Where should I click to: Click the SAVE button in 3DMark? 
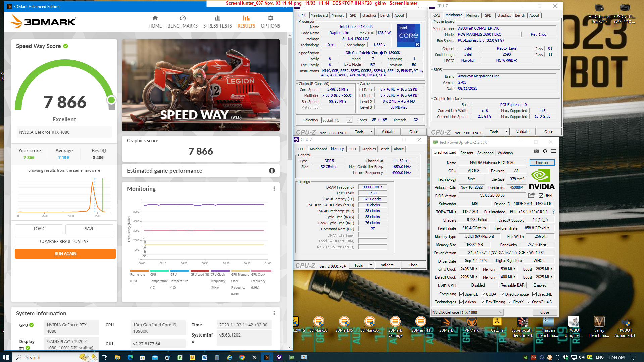point(89,229)
